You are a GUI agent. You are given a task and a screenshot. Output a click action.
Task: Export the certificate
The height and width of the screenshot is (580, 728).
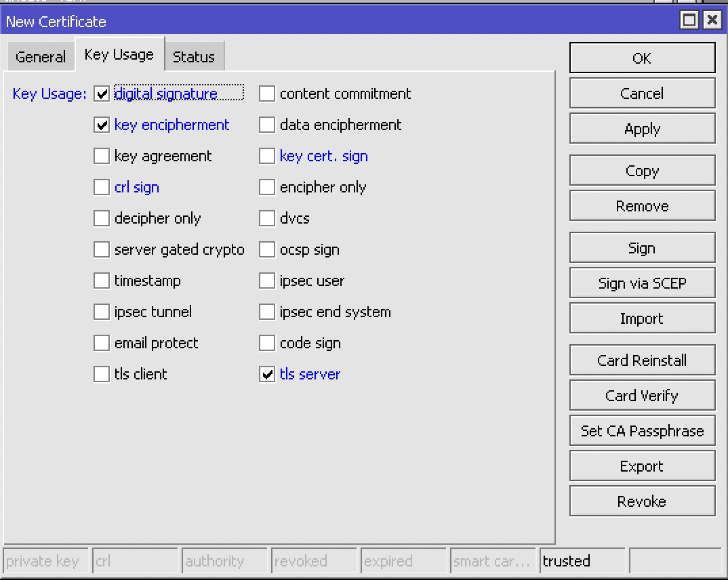click(642, 466)
